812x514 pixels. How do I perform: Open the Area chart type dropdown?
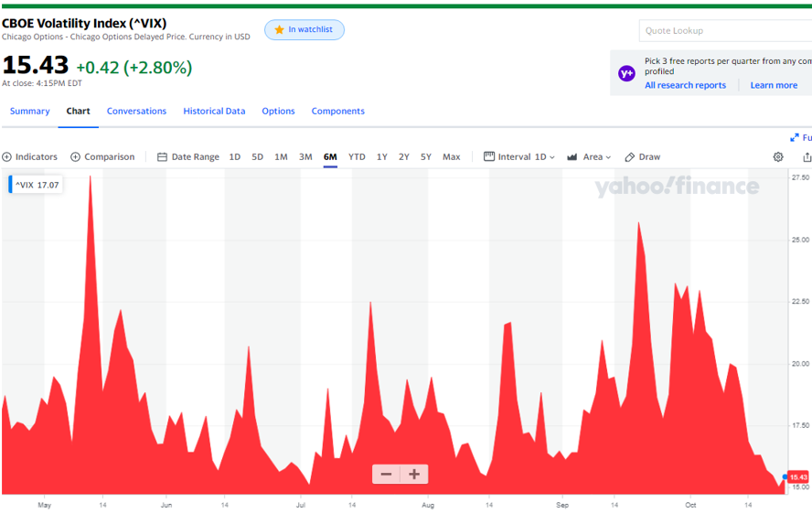pyautogui.click(x=589, y=157)
